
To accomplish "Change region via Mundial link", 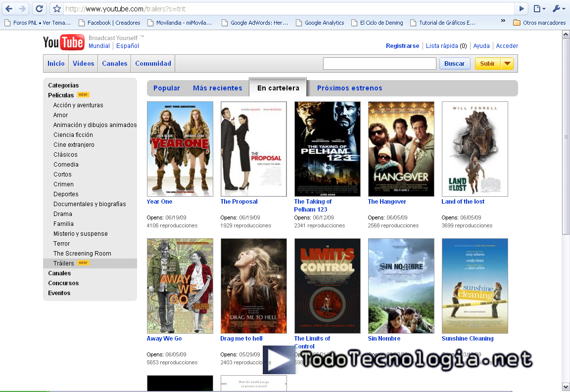I will [99, 46].
